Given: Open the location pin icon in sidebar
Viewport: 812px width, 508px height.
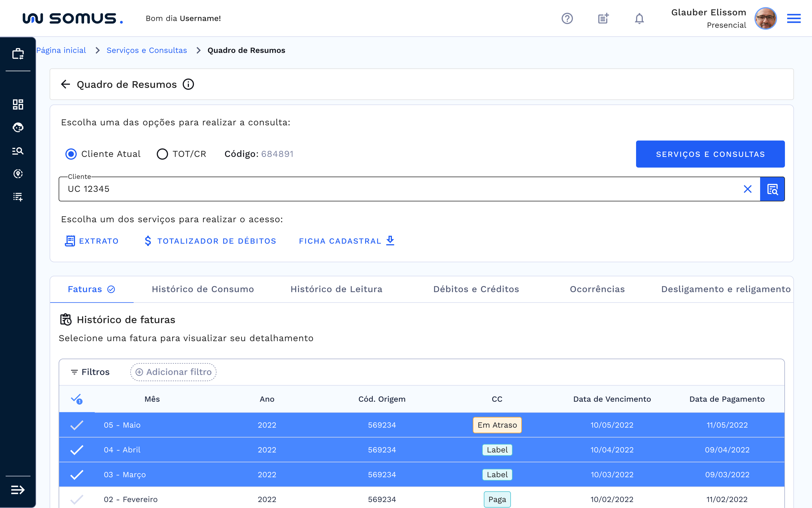Looking at the screenshot, I should pos(18,174).
